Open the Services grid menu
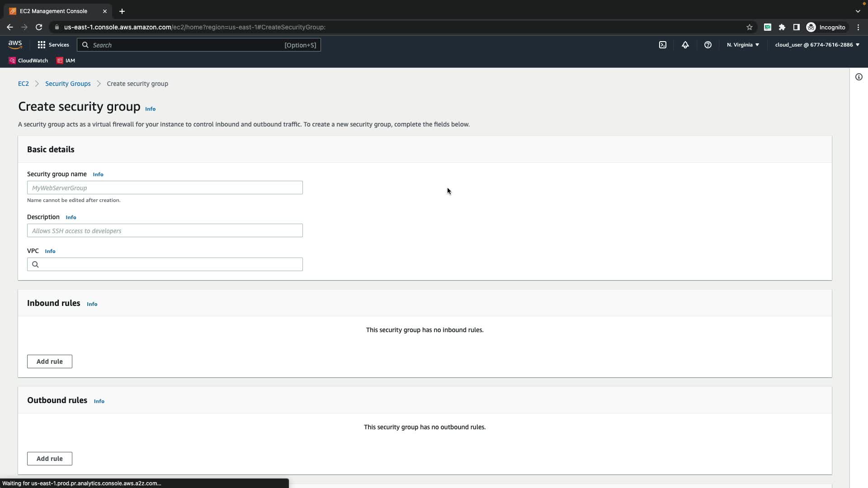 [x=53, y=45]
